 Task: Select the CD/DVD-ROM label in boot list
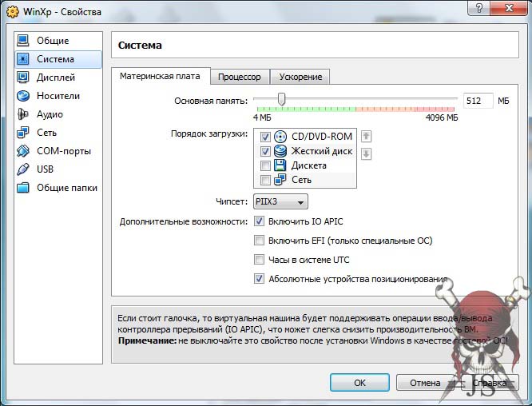click(322, 137)
